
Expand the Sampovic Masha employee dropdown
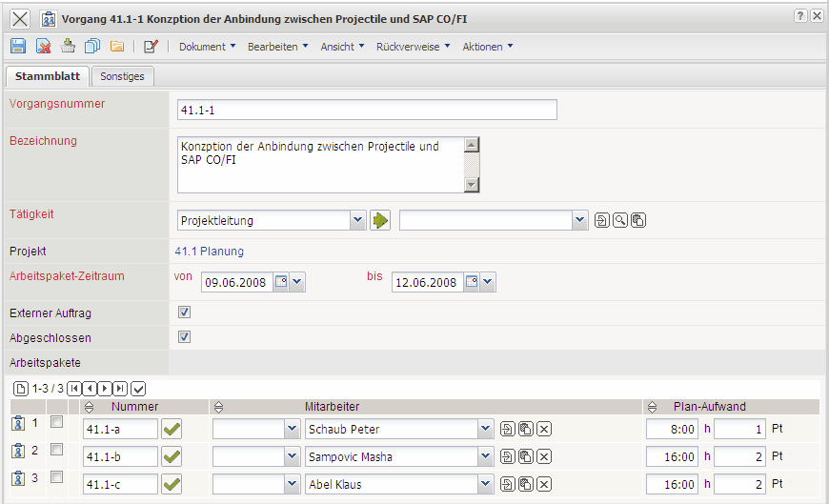point(486,456)
